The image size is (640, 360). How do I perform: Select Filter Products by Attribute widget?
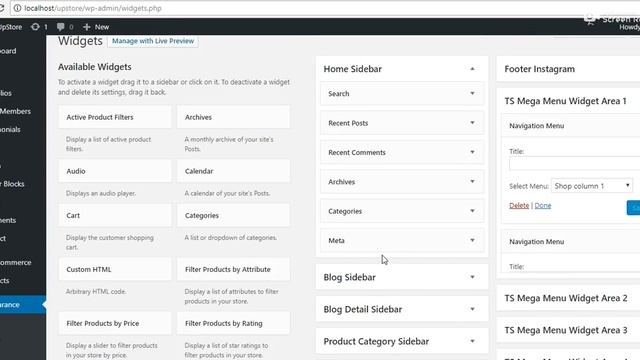point(233,269)
